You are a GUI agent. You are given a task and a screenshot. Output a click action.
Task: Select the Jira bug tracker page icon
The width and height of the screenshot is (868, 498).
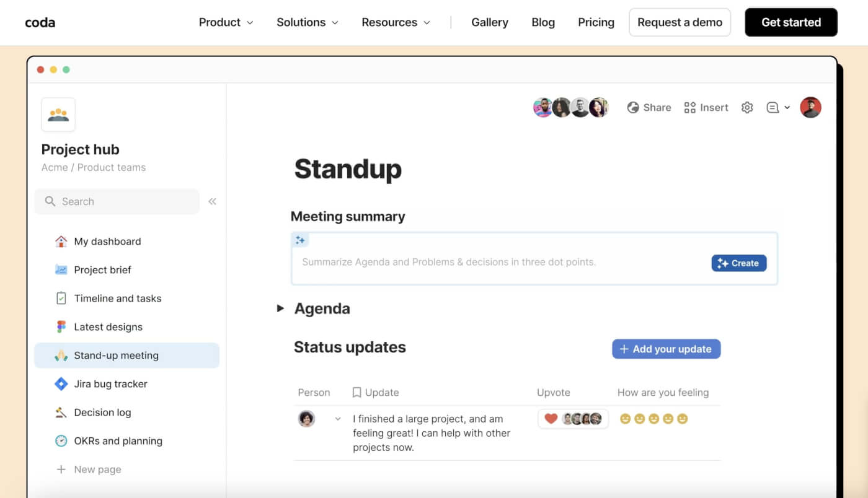coord(61,383)
